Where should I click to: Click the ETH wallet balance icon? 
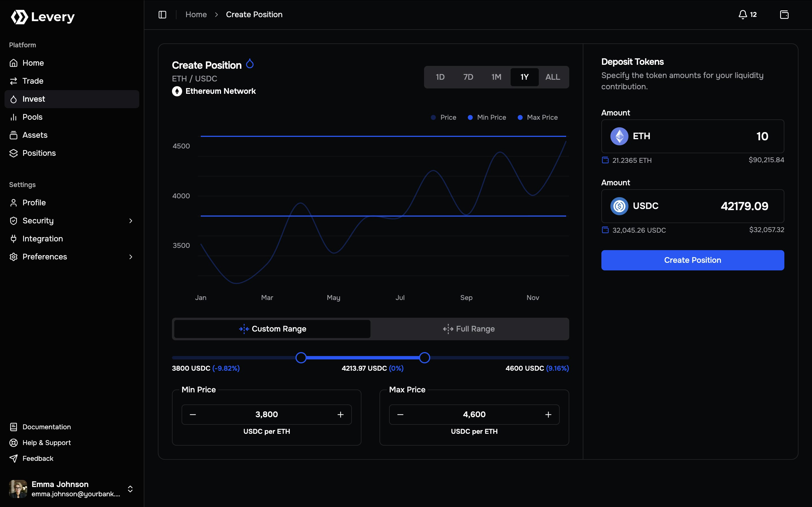coord(605,160)
